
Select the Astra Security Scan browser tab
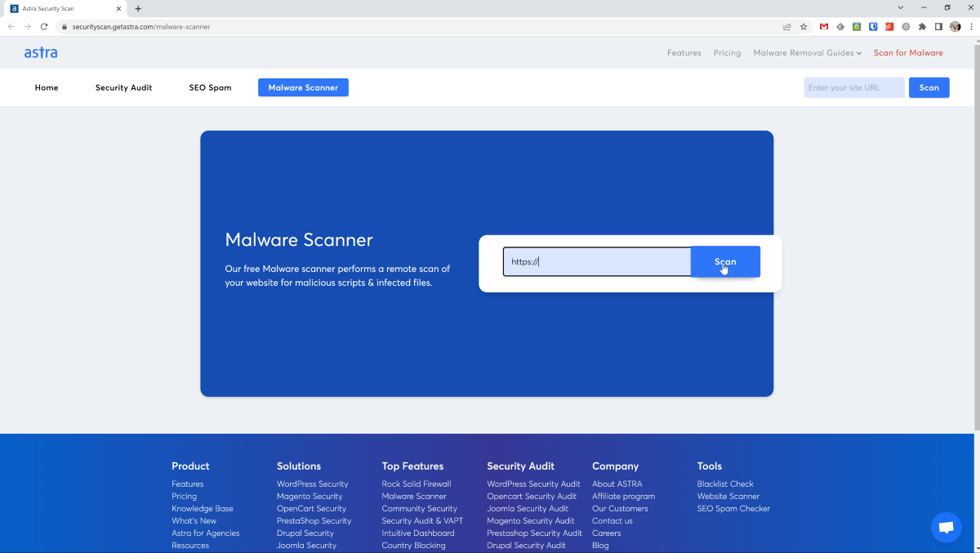click(65, 8)
